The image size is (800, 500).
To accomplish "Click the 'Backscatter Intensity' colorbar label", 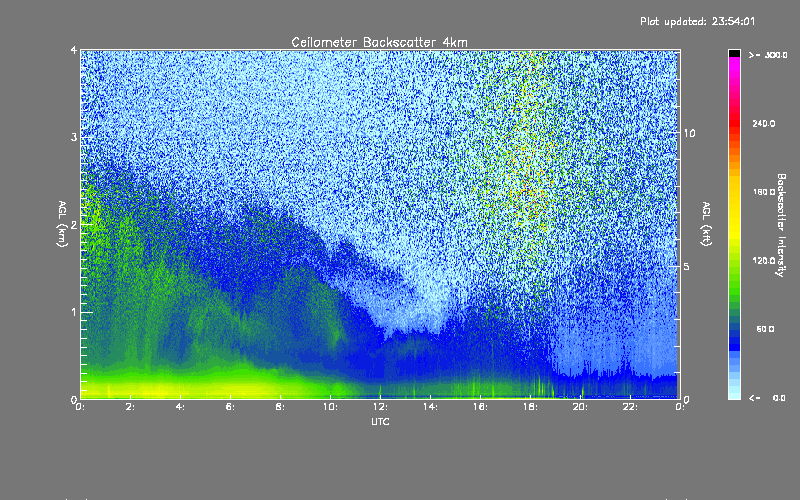I will pyautogui.click(x=781, y=225).
